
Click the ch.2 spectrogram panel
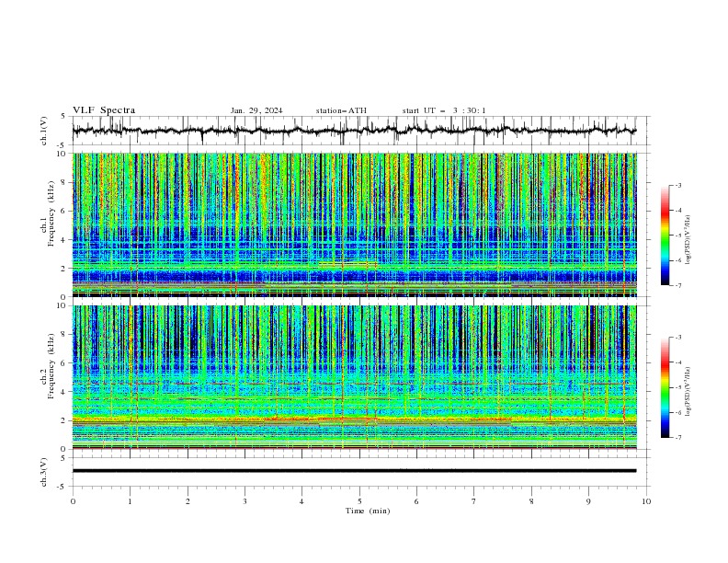pos(355,377)
